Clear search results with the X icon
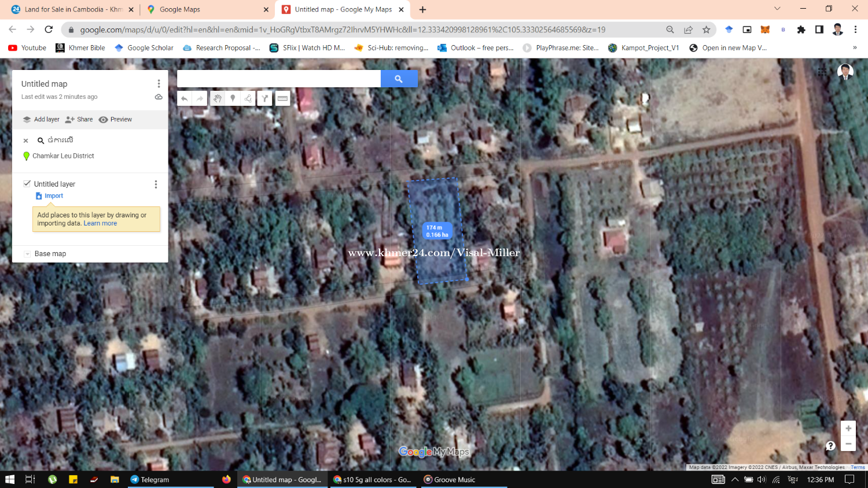This screenshot has height=488, width=868. click(x=25, y=141)
